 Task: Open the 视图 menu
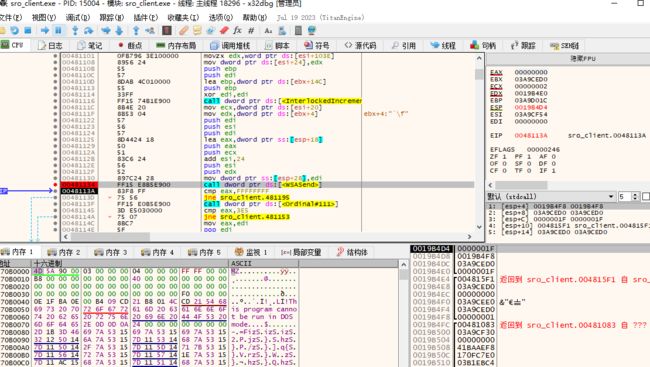44,17
